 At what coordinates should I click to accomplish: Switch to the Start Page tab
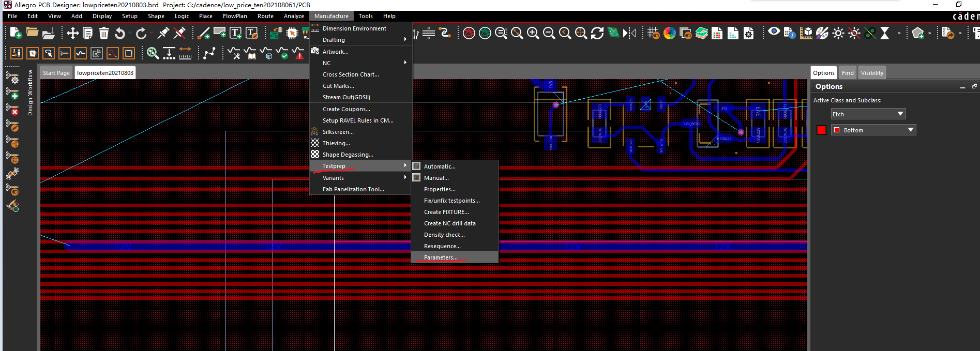56,73
